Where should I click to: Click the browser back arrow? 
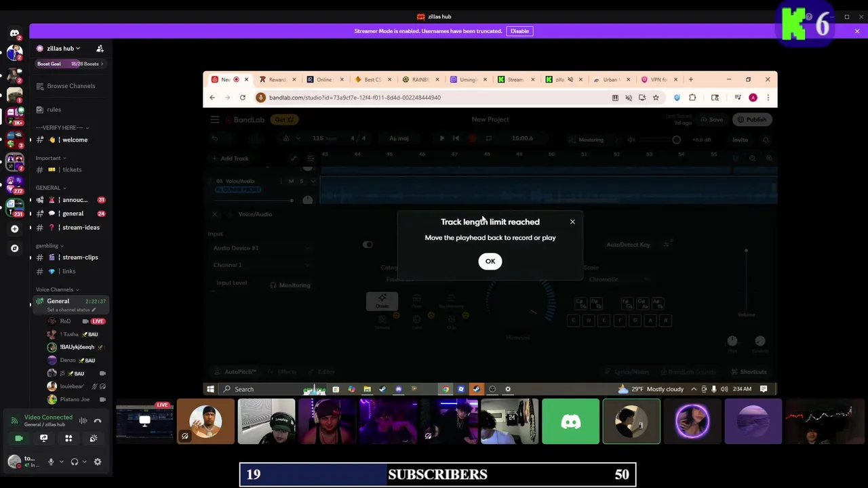click(212, 98)
